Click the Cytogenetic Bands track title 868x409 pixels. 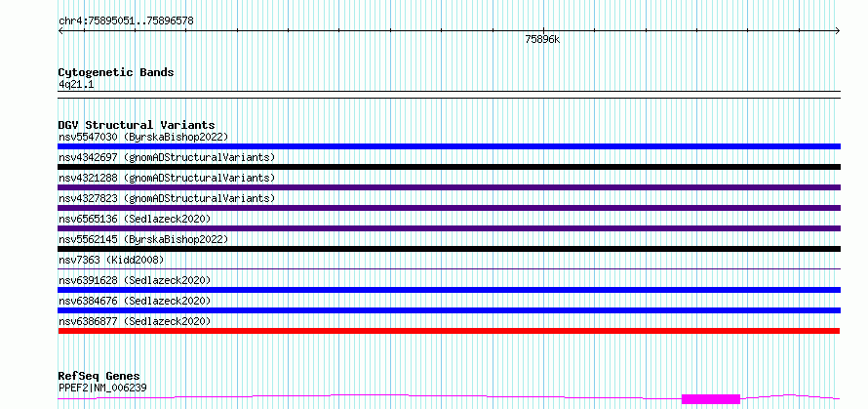pos(116,72)
